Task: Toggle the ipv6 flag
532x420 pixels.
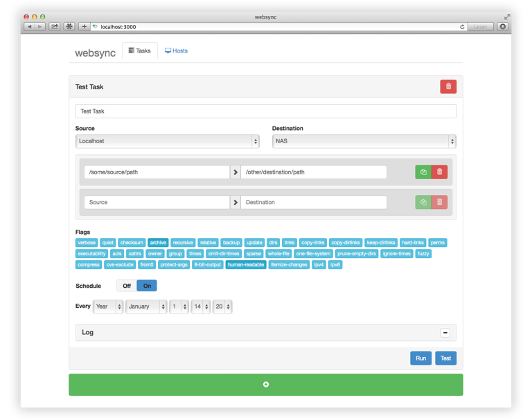Action: pos(335,264)
